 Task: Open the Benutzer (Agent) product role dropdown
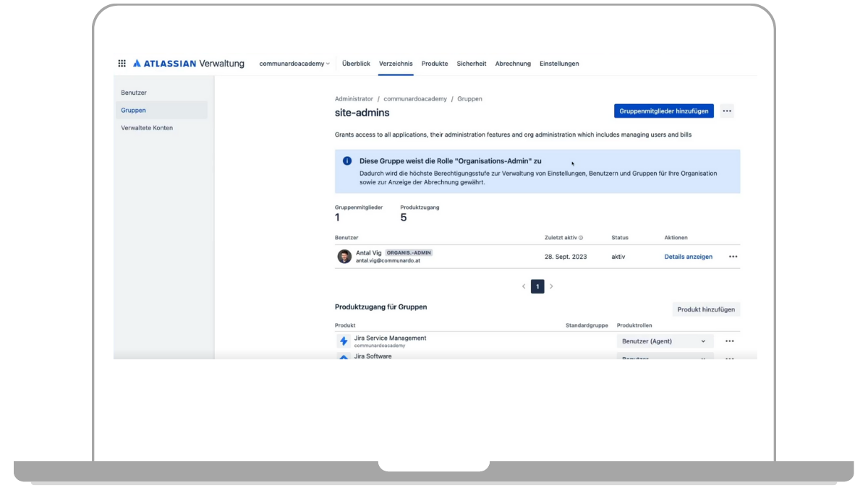pyautogui.click(x=664, y=341)
